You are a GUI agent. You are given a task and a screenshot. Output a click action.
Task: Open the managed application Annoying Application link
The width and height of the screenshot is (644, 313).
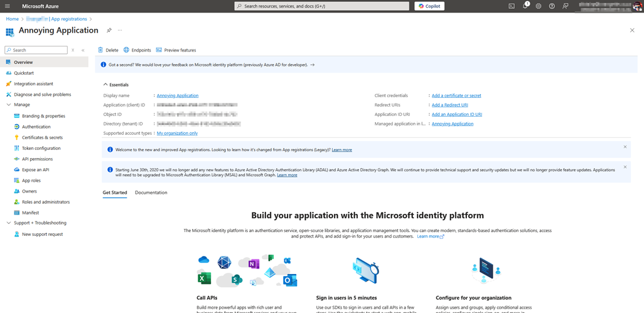coord(453,124)
